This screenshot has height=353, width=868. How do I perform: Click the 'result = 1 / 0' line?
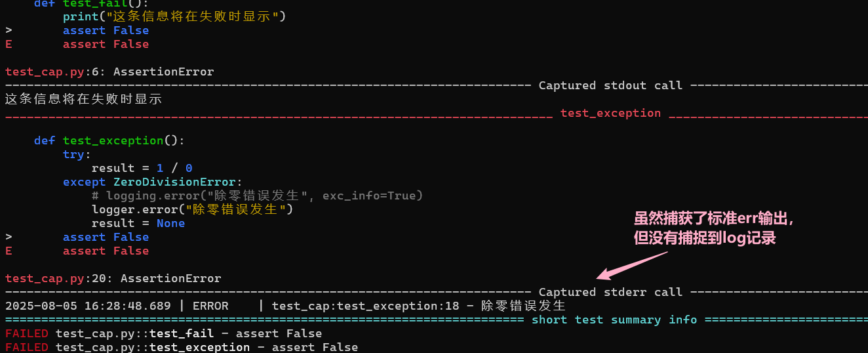[x=142, y=168]
